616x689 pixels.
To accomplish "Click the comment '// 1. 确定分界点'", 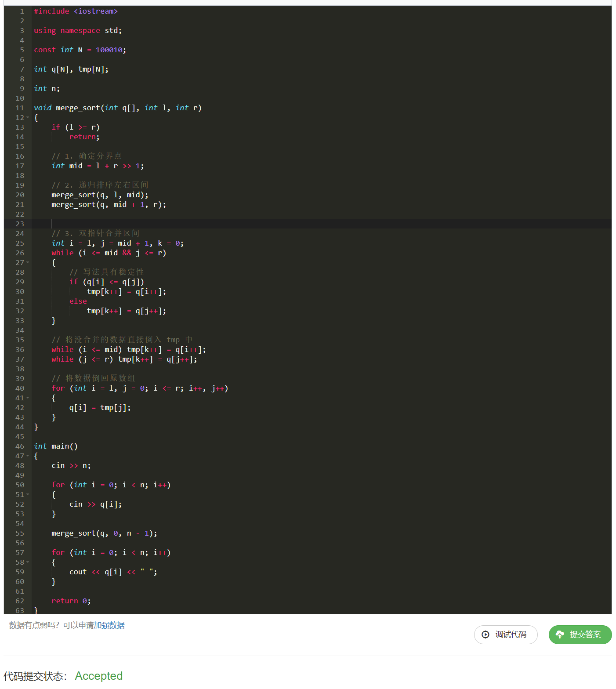I will pos(87,156).
